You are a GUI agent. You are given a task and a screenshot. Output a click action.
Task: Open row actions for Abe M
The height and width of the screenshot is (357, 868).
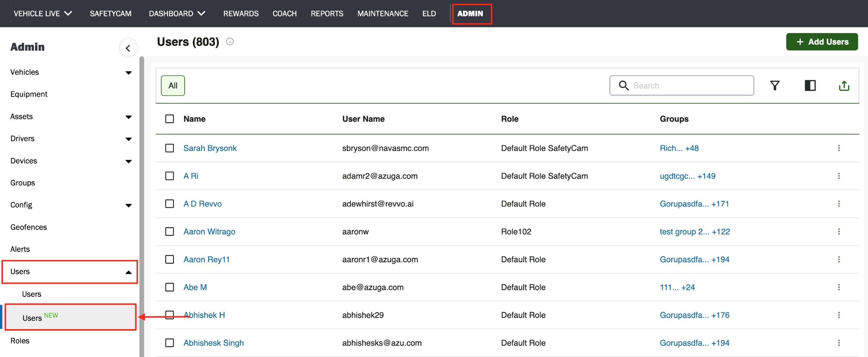pyautogui.click(x=839, y=288)
